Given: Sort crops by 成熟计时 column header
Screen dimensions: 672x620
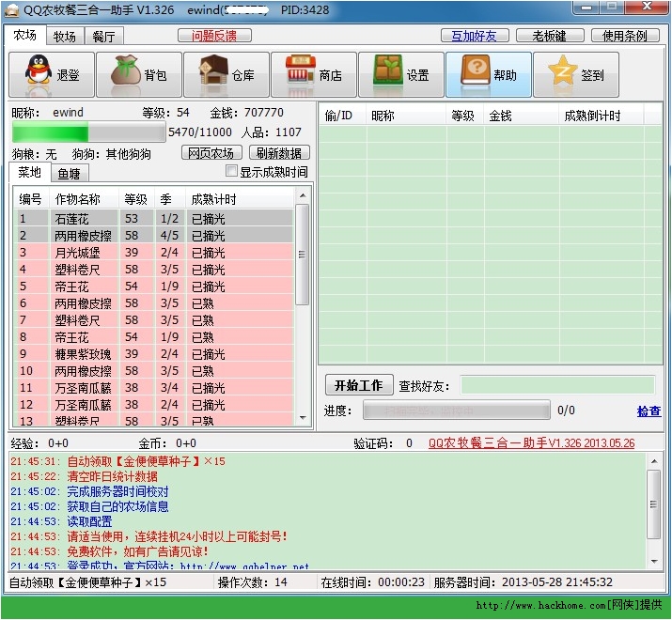Looking at the screenshot, I should (x=240, y=199).
